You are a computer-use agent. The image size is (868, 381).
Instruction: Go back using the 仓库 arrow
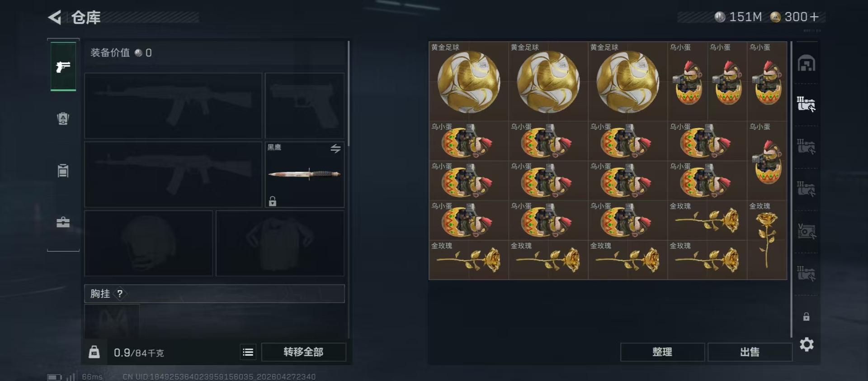(55, 18)
